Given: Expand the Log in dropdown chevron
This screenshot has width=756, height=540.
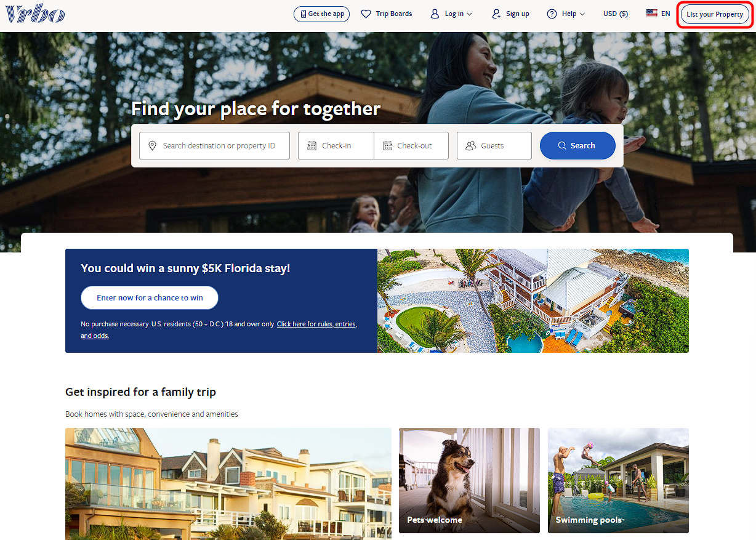Looking at the screenshot, I should point(470,14).
